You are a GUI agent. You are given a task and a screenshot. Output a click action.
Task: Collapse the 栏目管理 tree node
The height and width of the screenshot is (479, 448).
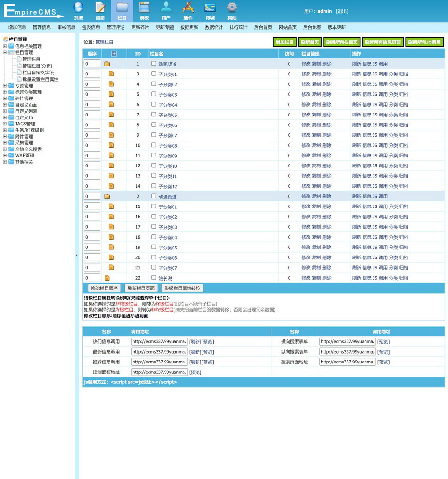tap(5, 52)
